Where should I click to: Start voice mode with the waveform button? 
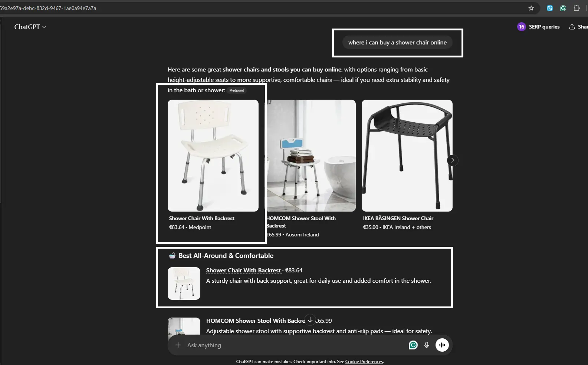(x=442, y=345)
